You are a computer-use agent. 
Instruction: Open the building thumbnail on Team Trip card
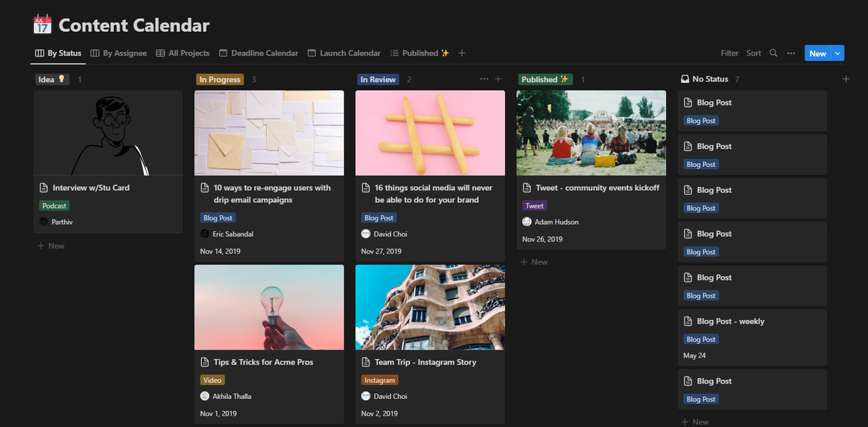(x=430, y=307)
